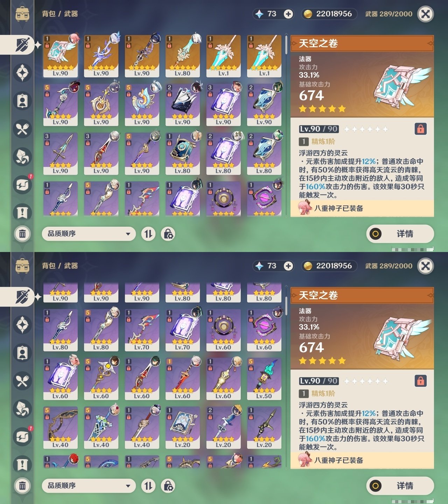
Task: Toggle the lock on 天空之卷 in upper detail panel
Action: click(420, 129)
